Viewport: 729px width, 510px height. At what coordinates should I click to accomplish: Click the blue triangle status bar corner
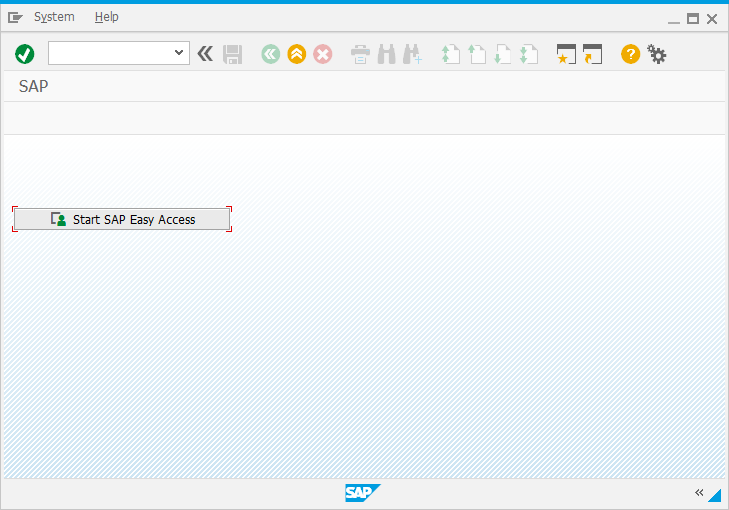pos(715,495)
